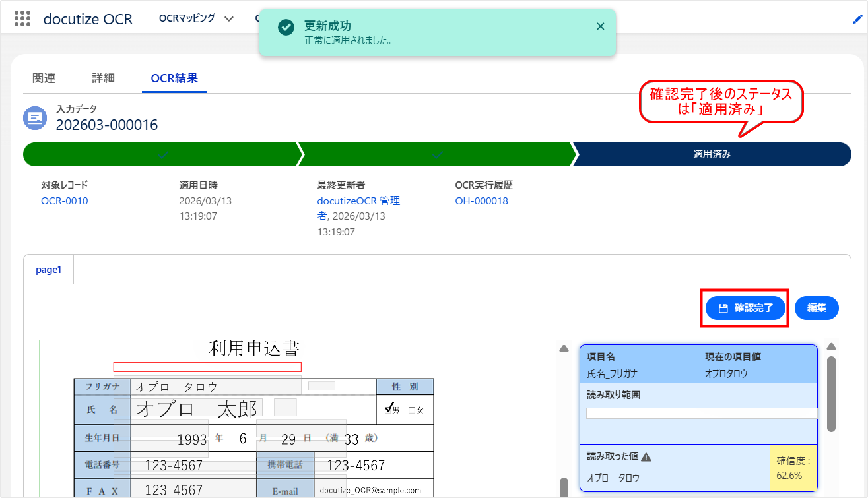
Task: Select the first completed path stage
Action: [x=162, y=154]
